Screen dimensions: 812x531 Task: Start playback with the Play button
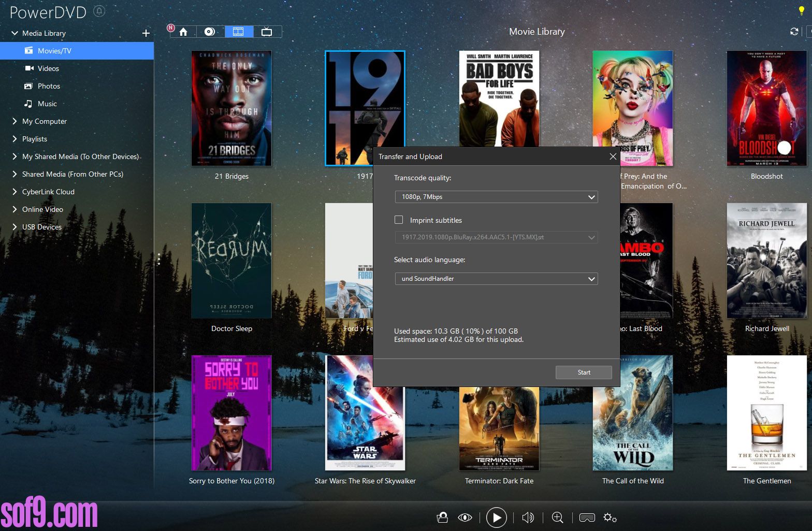[x=496, y=518]
